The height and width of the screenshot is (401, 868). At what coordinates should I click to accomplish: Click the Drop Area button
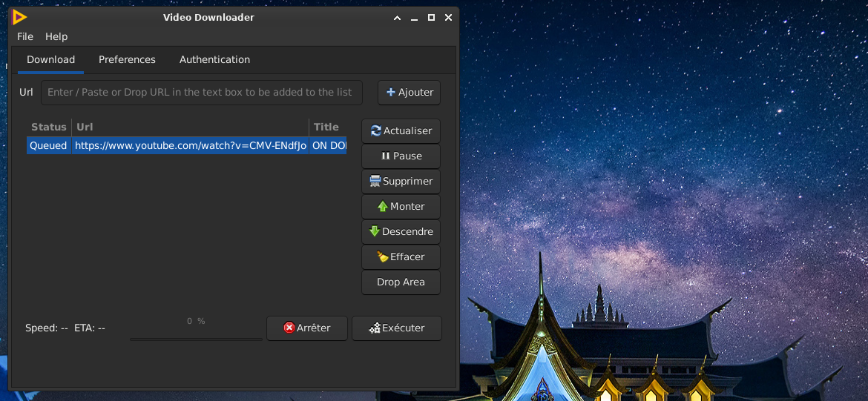tap(401, 282)
